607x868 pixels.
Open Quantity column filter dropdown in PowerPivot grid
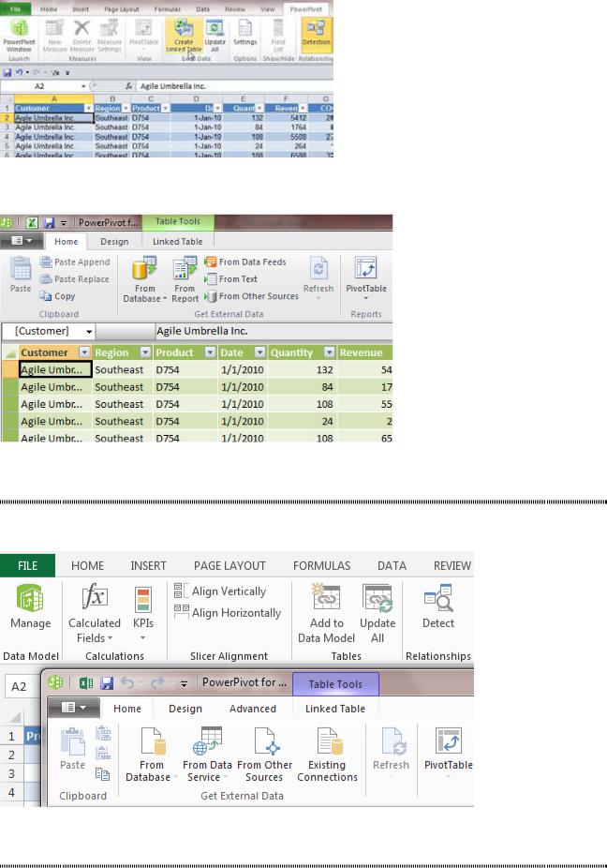tap(329, 352)
